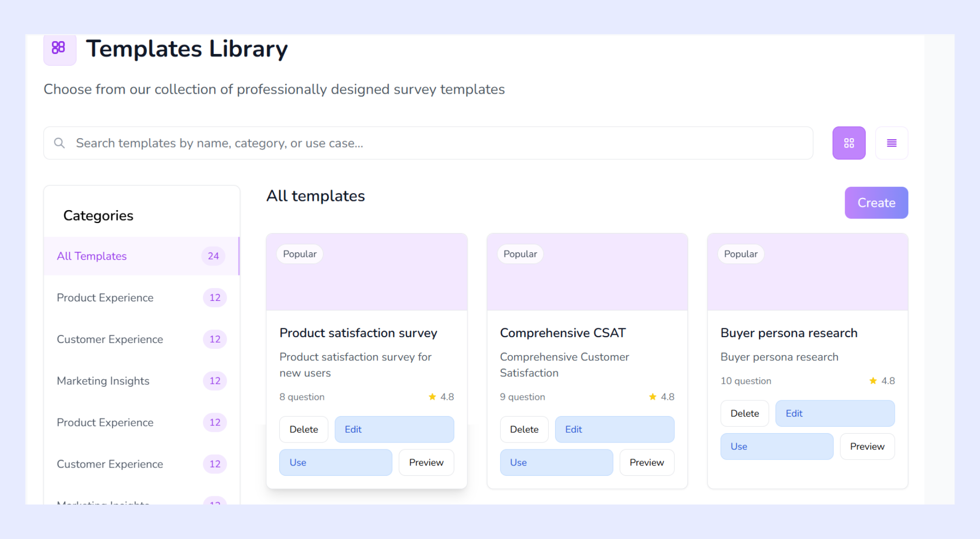Click the Create button
The image size is (980, 539).
876,202
